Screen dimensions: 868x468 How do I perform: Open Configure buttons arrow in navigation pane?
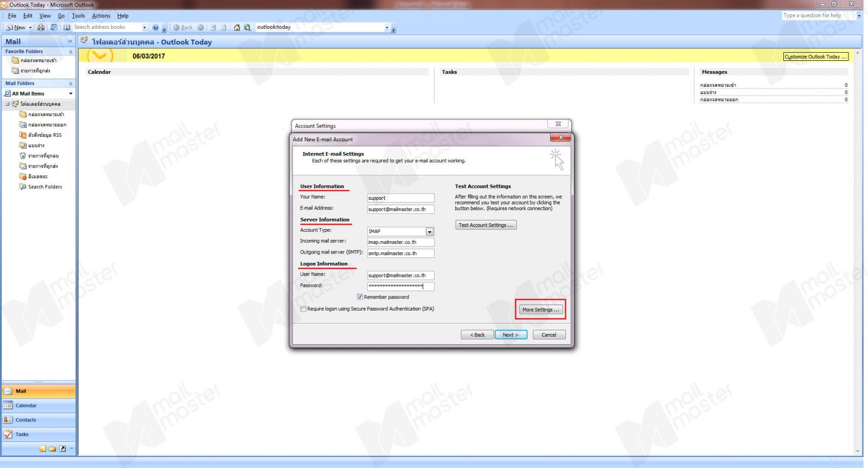click(72, 448)
